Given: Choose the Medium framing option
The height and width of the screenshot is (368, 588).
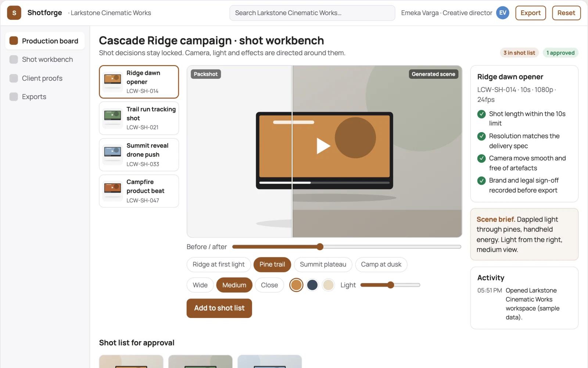Looking at the screenshot, I should [234, 285].
